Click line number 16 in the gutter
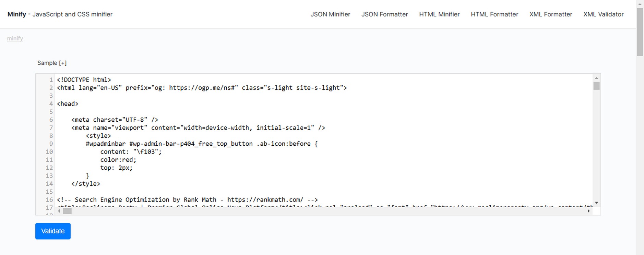 (49, 200)
